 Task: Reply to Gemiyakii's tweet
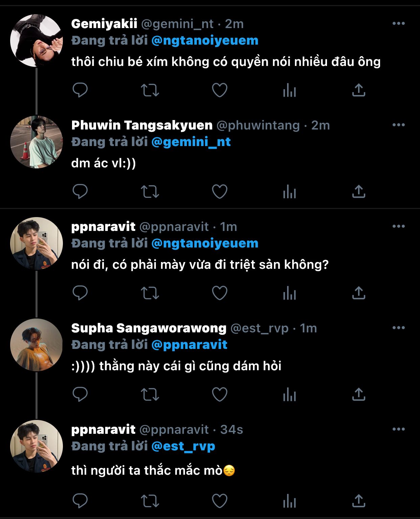coord(80,90)
